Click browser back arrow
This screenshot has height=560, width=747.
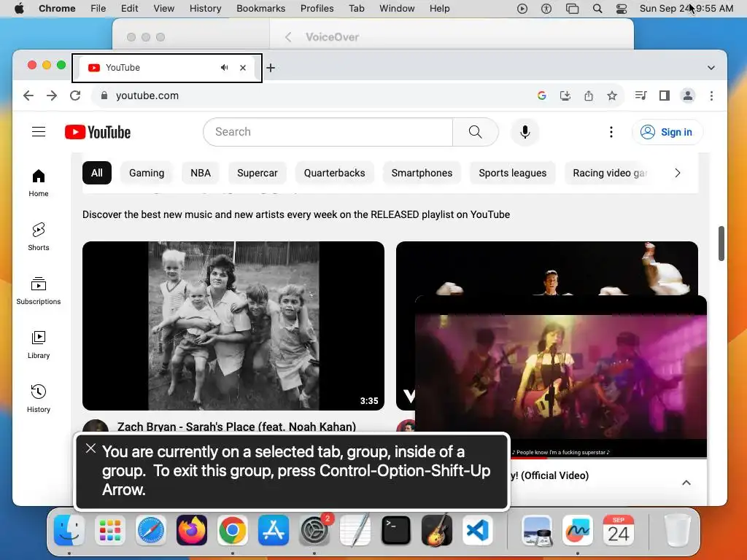[28, 96]
